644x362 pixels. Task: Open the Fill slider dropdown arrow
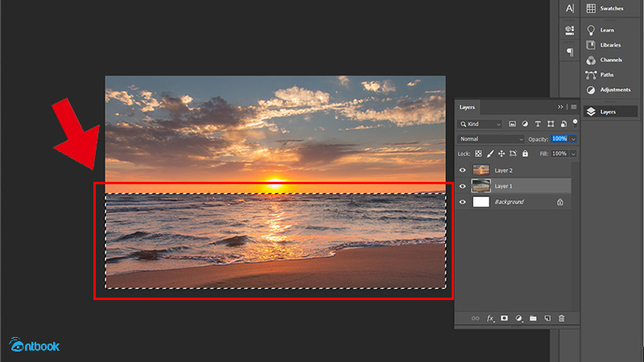click(x=573, y=154)
